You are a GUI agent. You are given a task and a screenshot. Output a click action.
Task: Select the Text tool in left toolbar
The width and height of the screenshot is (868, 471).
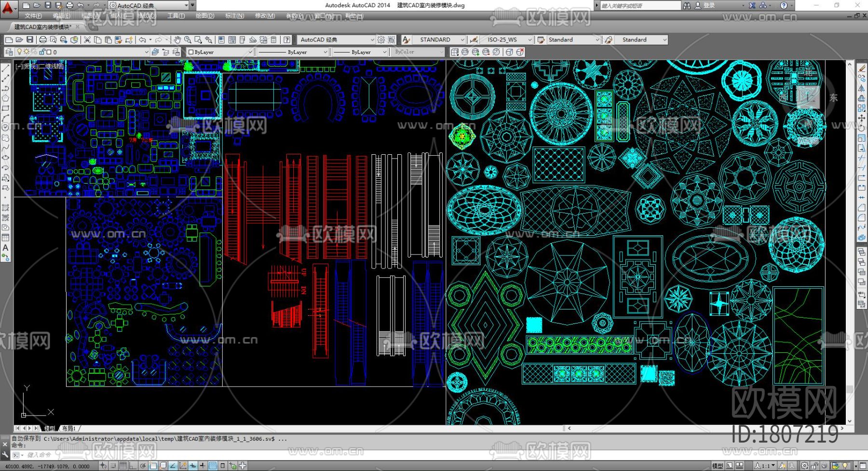[6, 248]
